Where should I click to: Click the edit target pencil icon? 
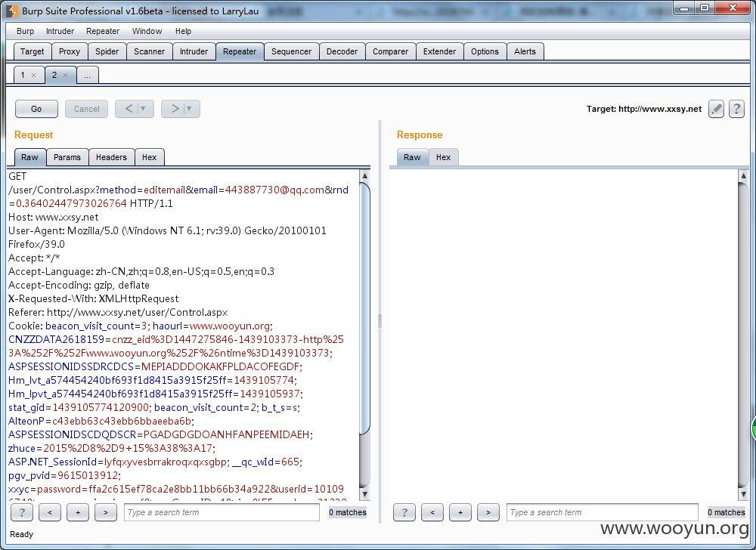tap(716, 109)
